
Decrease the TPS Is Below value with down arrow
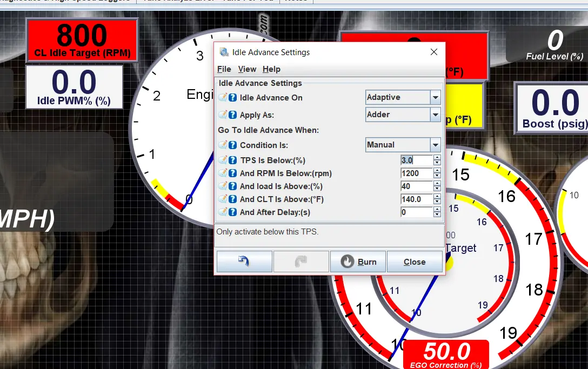click(437, 163)
